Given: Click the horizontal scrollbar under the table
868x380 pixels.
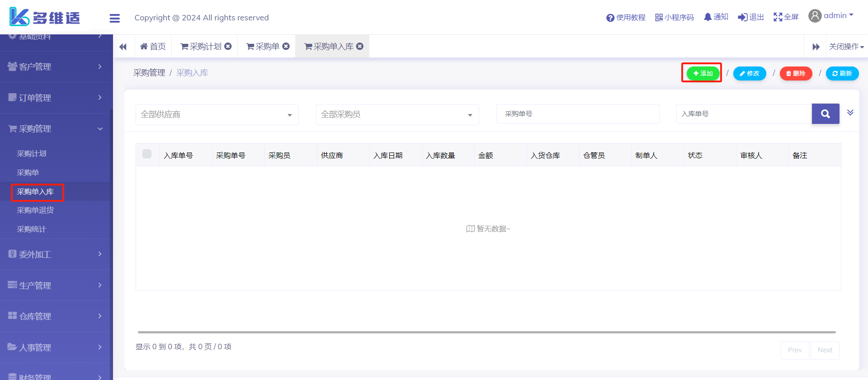Looking at the screenshot, I should tap(486, 332).
